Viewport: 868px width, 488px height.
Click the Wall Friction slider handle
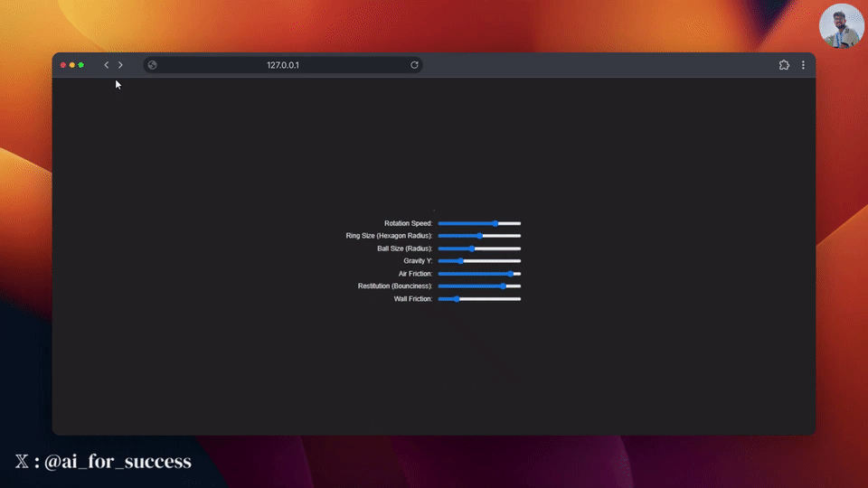click(457, 299)
